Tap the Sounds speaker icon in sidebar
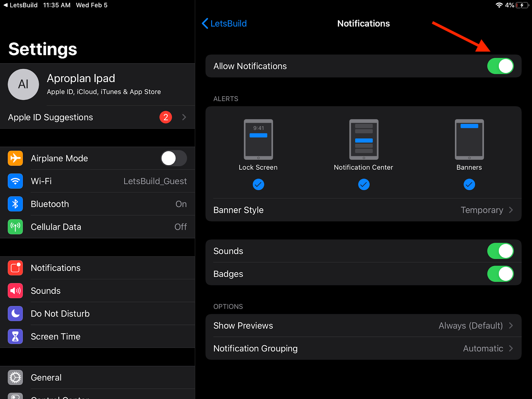Image resolution: width=532 pixels, height=399 pixels. coord(15,291)
